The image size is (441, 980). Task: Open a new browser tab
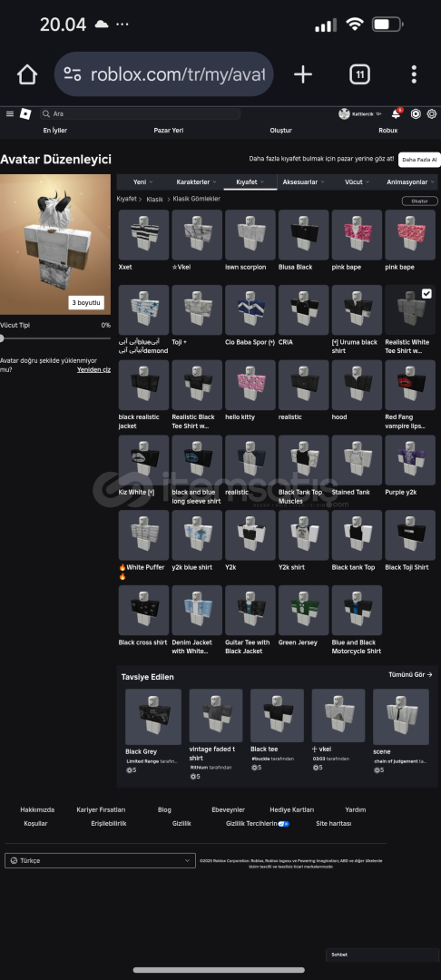coord(303,75)
